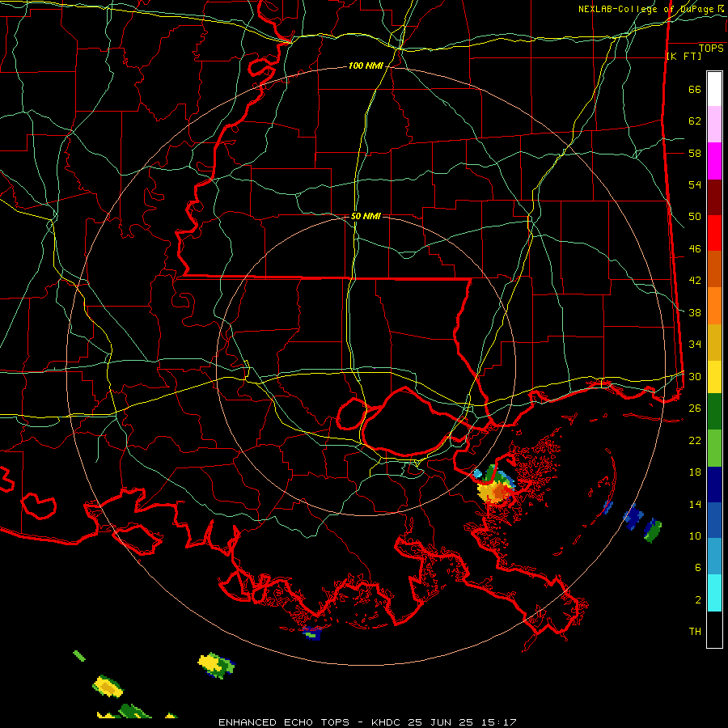
Task: Click the legend value 42
Action: click(695, 281)
